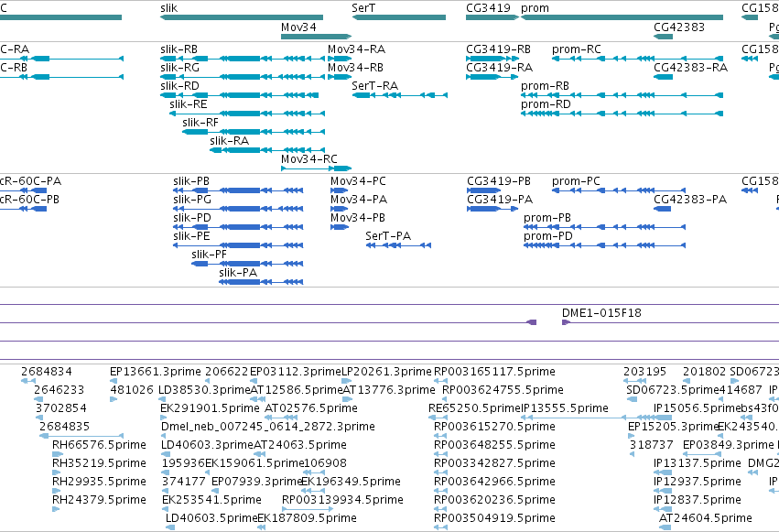Screen dimensions: 779x532
Task: Click transcript label slik-RB
Action: (179, 49)
